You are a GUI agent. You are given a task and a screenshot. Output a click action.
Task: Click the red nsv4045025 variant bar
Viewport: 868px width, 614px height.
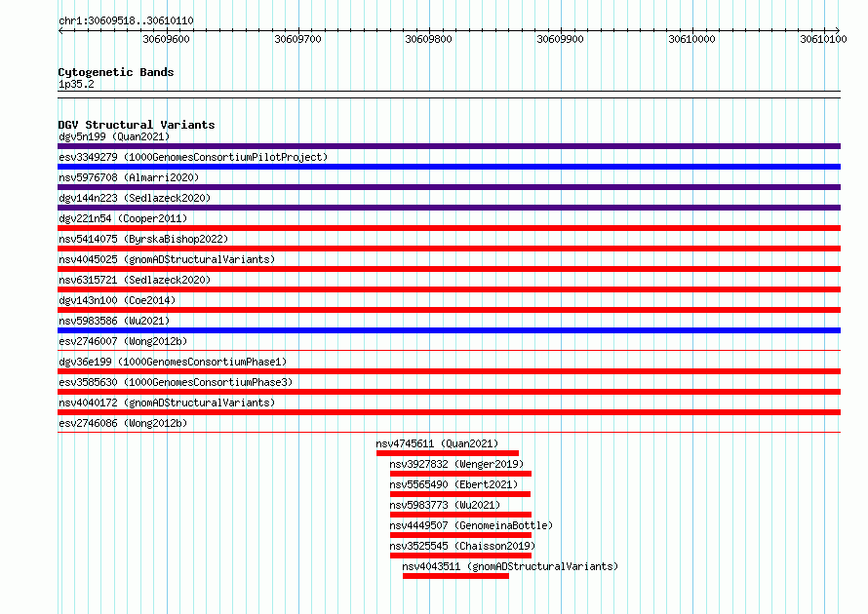coord(449,269)
